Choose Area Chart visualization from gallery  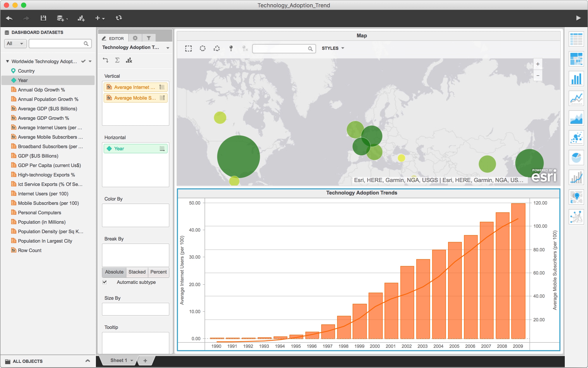click(576, 118)
